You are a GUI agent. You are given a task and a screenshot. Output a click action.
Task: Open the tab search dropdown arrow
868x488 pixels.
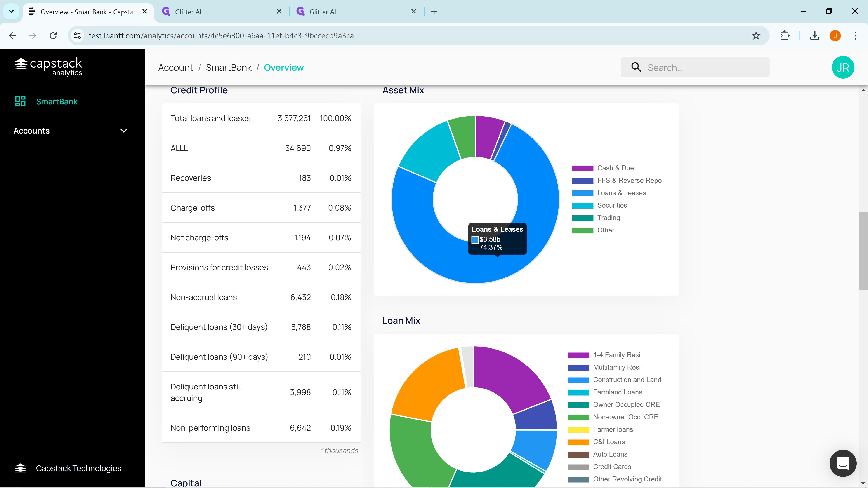11,12
